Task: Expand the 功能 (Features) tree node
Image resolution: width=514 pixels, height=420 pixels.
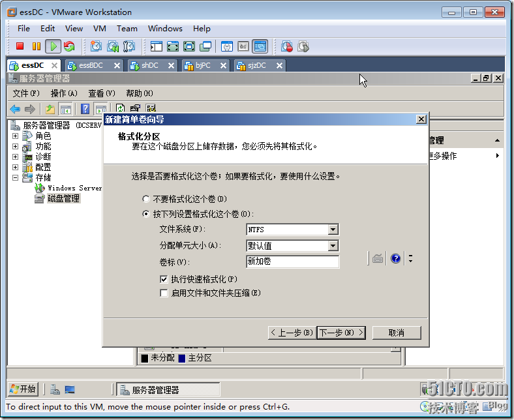Action: [15, 146]
